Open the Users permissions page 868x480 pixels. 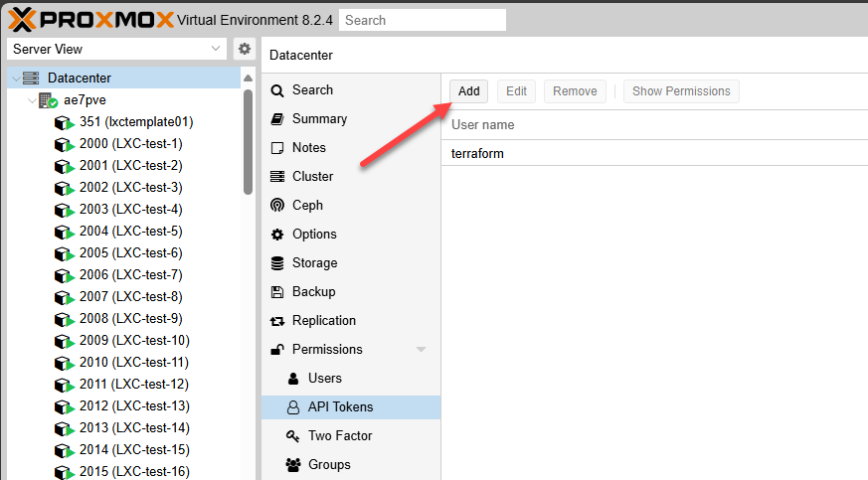pyautogui.click(x=324, y=379)
